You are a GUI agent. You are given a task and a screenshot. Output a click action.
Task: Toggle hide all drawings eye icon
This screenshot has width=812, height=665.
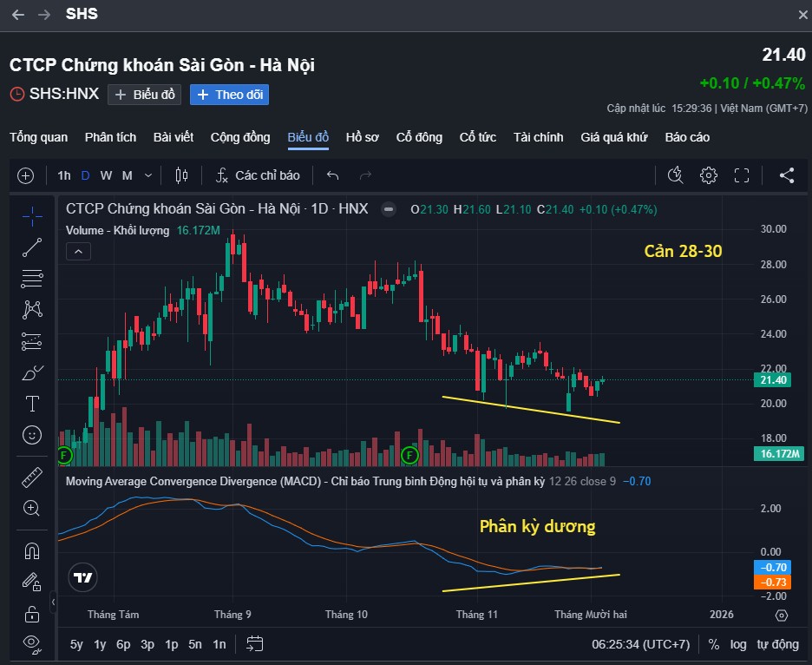click(32, 644)
